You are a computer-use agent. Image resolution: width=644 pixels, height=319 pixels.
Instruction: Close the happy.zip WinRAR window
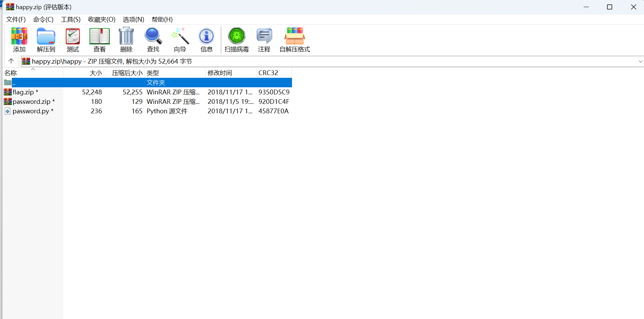click(633, 7)
